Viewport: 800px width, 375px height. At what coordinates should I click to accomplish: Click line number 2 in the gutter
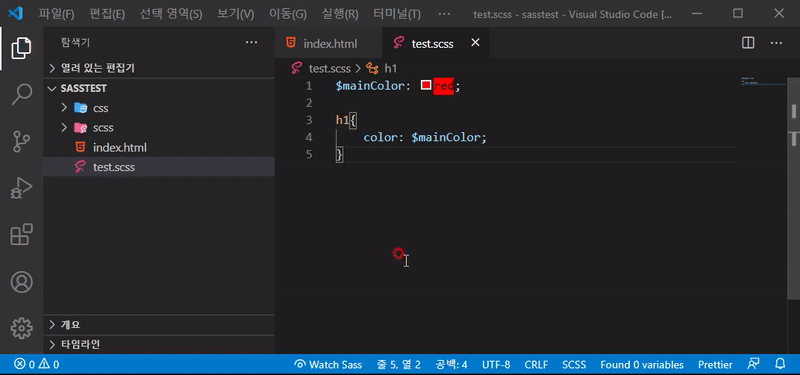[308, 103]
